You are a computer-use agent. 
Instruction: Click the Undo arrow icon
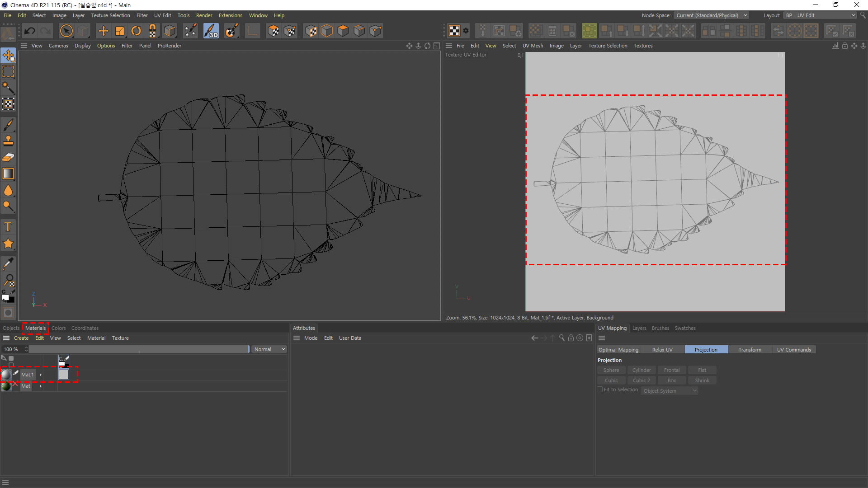click(30, 31)
